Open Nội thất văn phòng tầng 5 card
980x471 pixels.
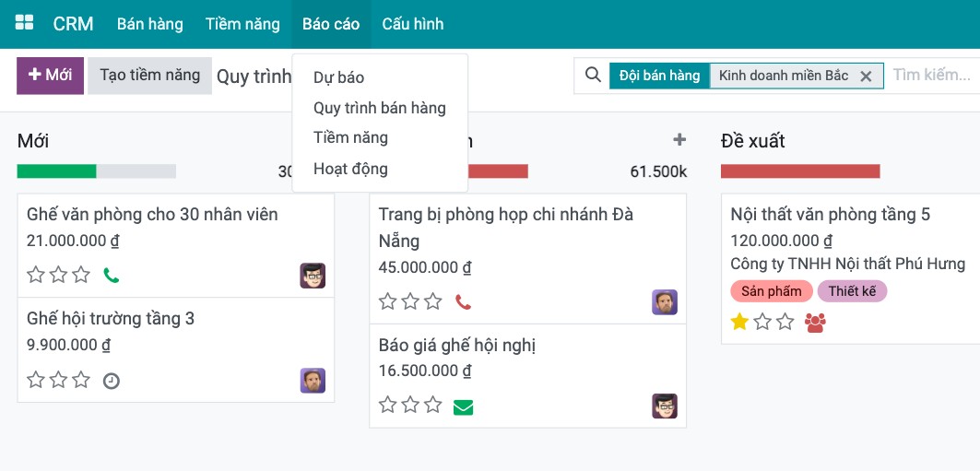[x=831, y=215]
